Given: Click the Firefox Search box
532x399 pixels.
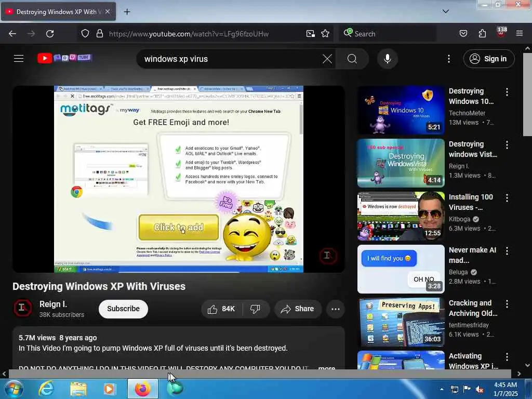Looking at the screenshot, I should click(387, 34).
